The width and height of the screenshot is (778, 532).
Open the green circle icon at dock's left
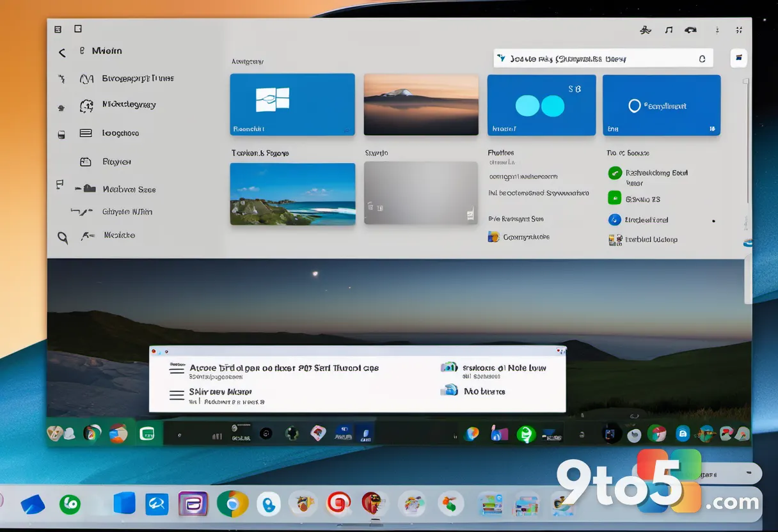[x=70, y=504]
